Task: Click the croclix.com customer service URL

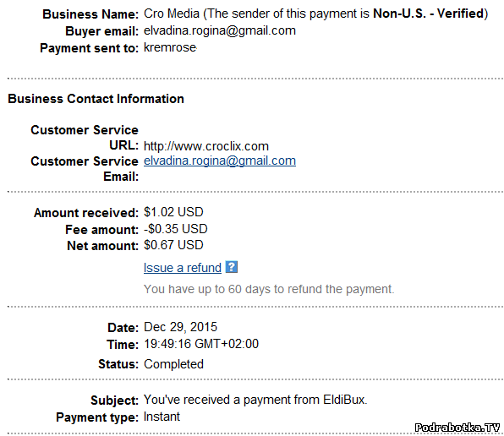Action: (x=206, y=146)
